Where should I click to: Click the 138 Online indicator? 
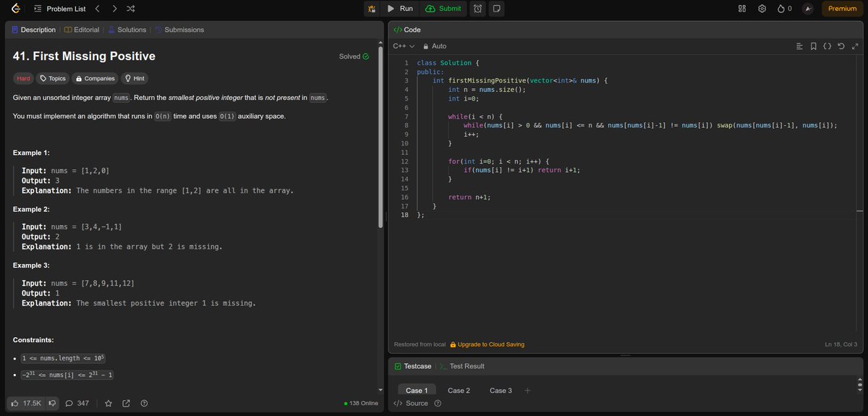361,403
